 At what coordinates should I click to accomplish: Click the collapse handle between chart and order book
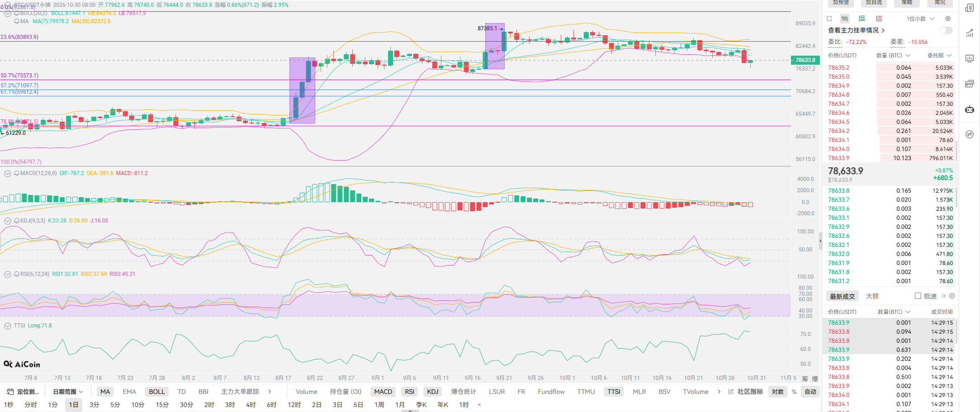click(x=820, y=241)
